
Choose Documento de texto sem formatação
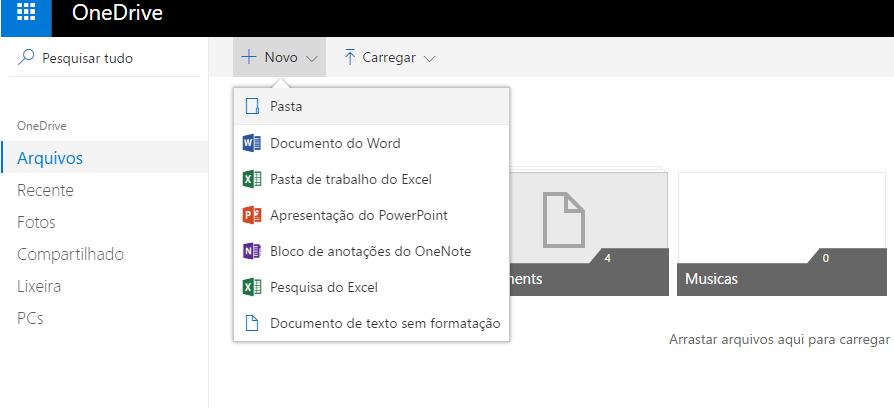[x=371, y=324]
